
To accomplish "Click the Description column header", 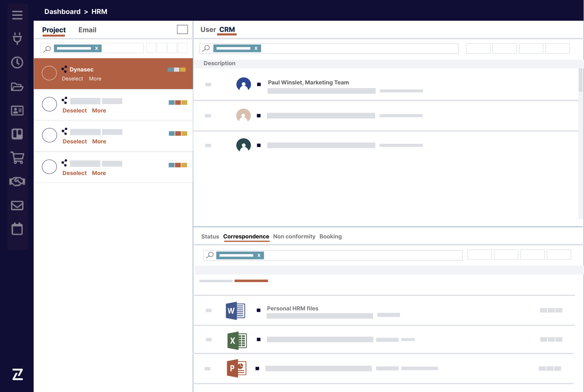I will [x=219, y=63].
